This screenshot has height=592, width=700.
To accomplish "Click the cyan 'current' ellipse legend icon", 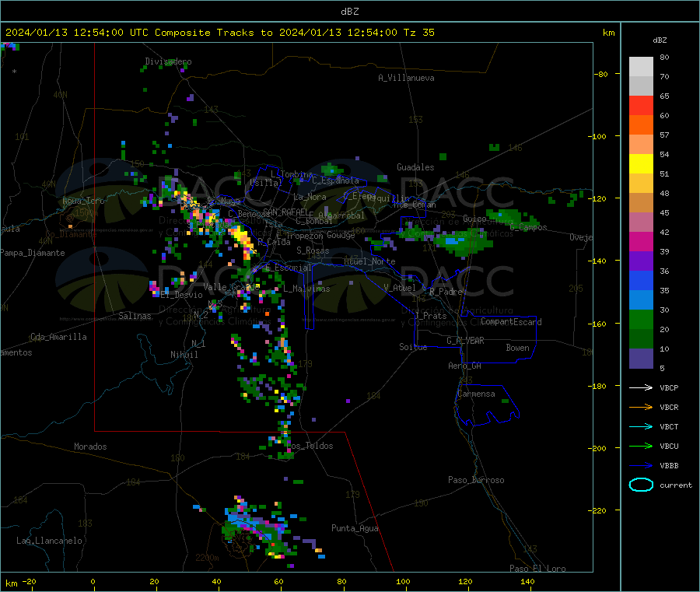I will point(641,485).
